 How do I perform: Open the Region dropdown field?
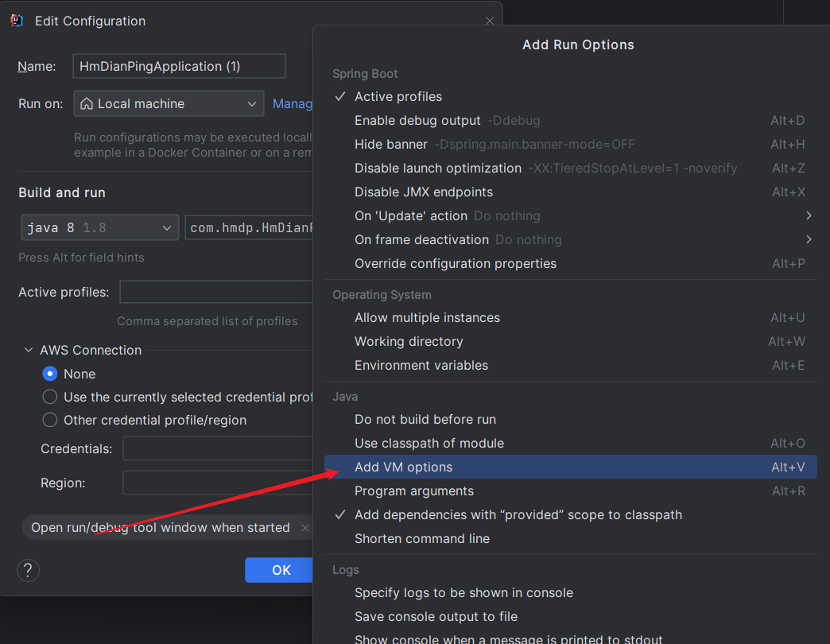coord(218,483)
